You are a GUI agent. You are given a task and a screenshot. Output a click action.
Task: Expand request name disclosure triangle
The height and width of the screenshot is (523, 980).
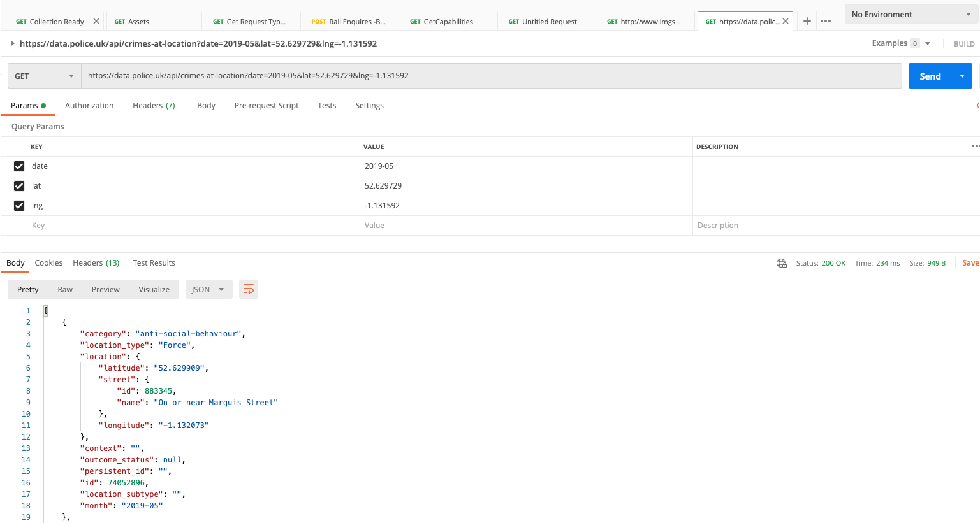pyautogui.click(x=13, y=43)
